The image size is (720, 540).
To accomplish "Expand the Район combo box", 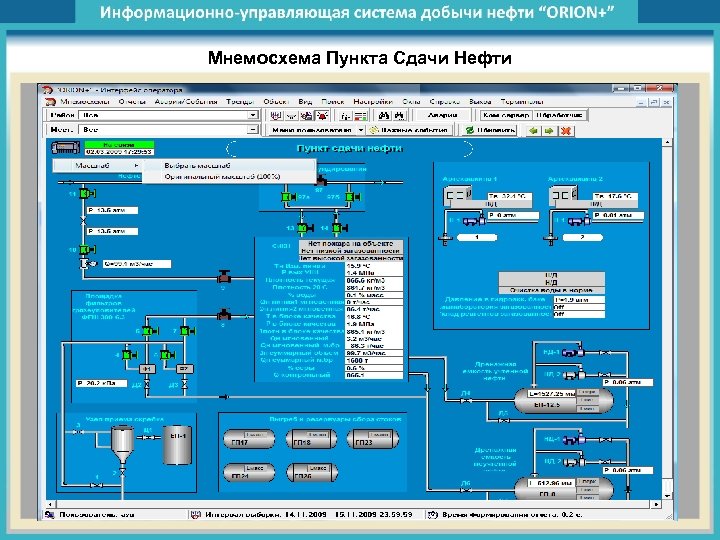I will [x=253, y=115].
